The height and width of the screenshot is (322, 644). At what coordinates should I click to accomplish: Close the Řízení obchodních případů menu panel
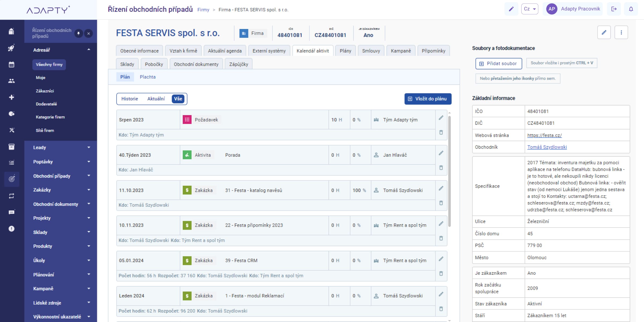89,34
